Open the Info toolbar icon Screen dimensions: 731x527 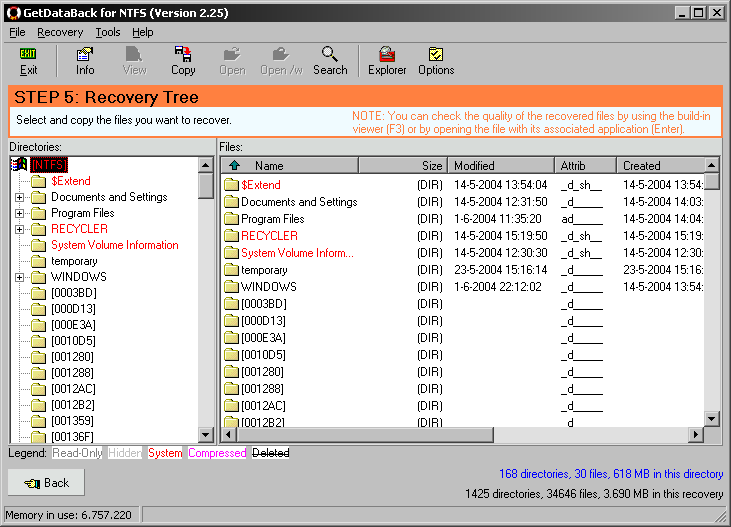click(x=85, y=60)
